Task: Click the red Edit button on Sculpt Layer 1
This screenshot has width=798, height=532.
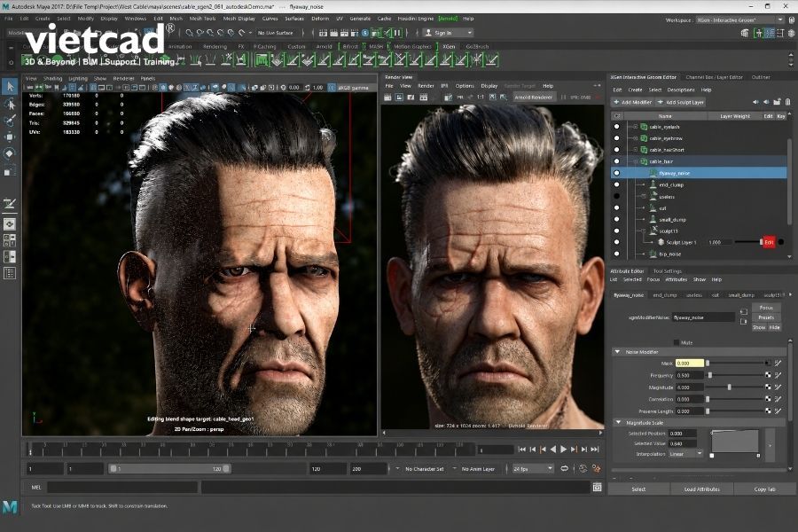Action: coord(769,242)
